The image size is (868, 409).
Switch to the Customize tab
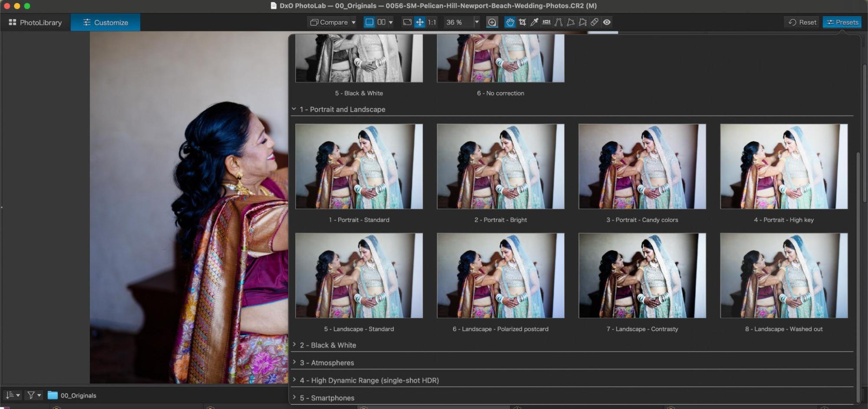pyautogui.click(x=106, y=22)
